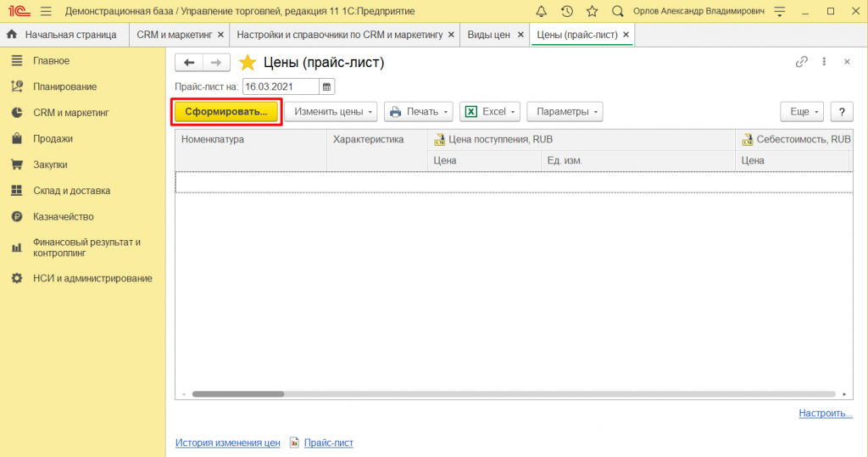
Task: Open the Excel export dropdown
Action: (490, 112)
